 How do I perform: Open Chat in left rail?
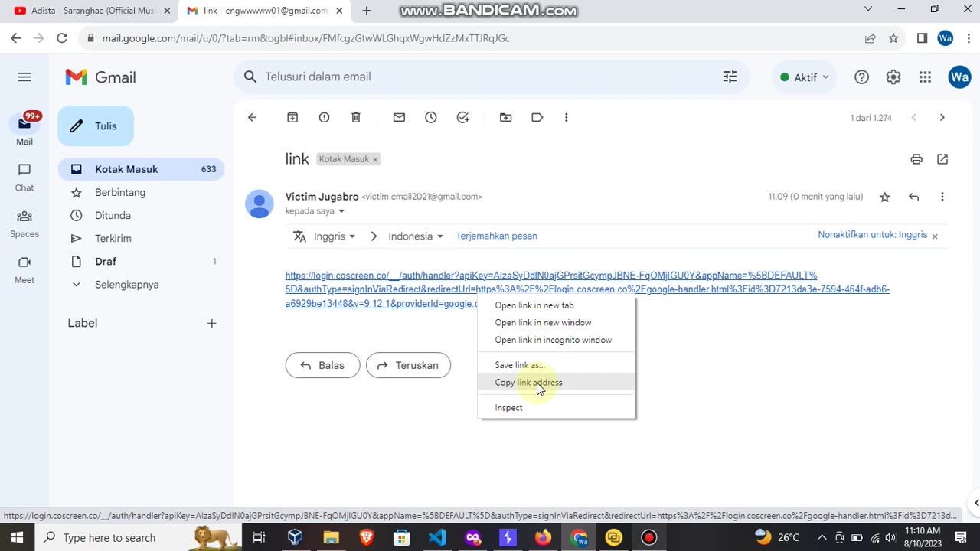(x=24, y=178)
